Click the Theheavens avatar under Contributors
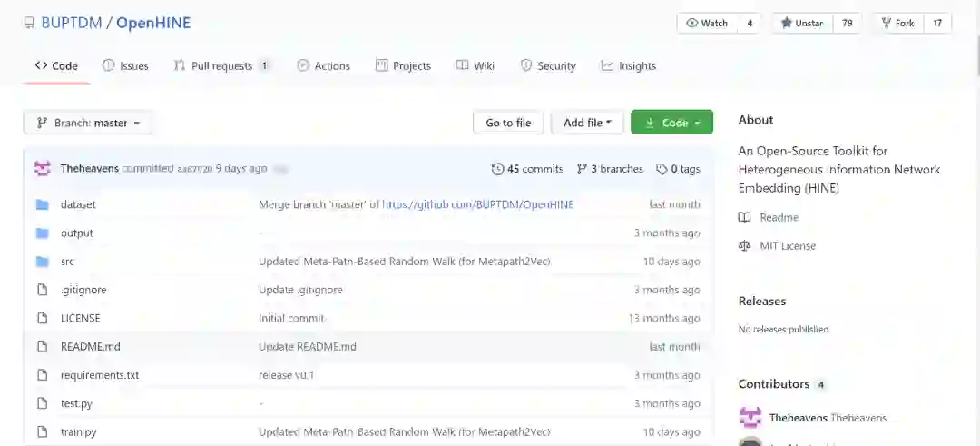 (x=750, y=418)
